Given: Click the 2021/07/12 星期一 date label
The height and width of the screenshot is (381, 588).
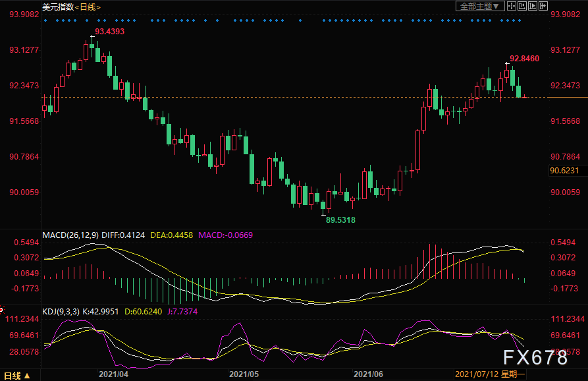Looking at the screenshot, I should pyautogui.click(x=490, y=374).
